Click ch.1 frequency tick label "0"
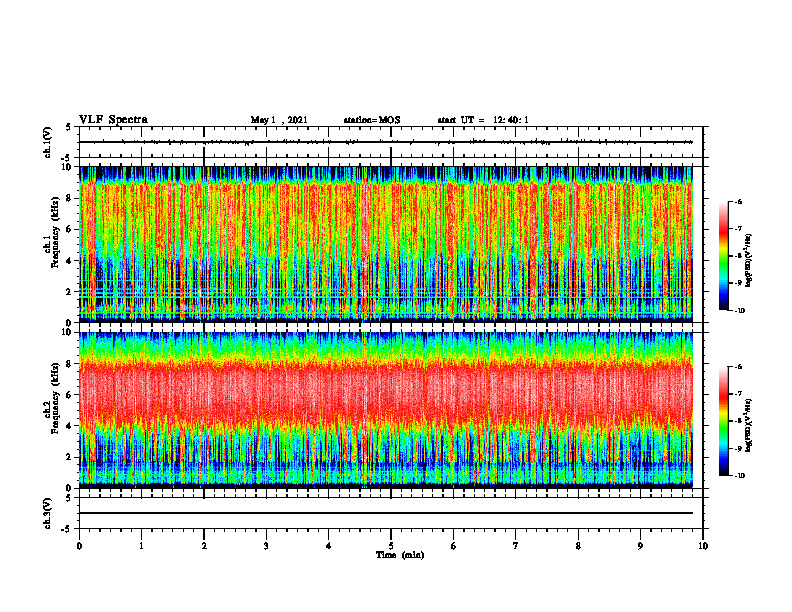Image resolution: width=792 pixels, height=612 pixels. 70,323
